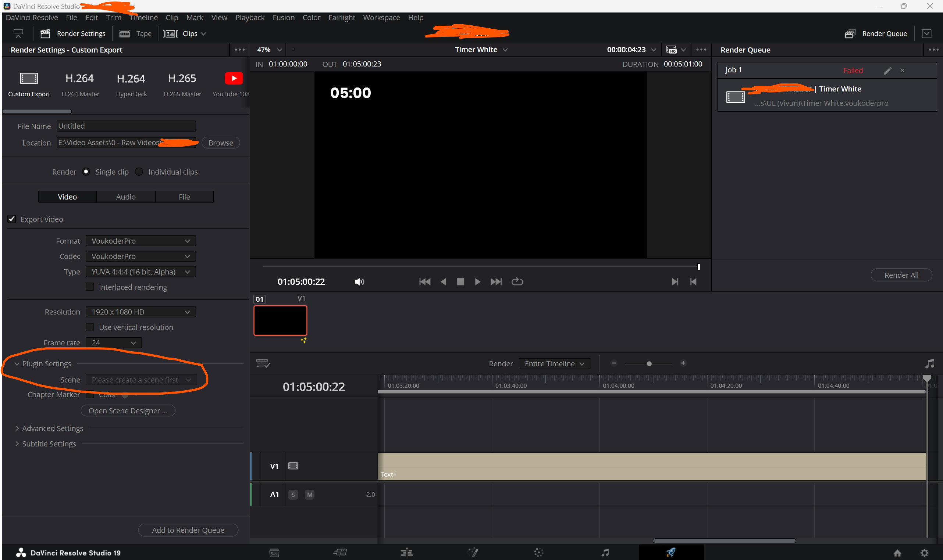Open the Format dropdown showing VoukoderPro
Viewport: 943px width, 560px height.
coord(140,241)
